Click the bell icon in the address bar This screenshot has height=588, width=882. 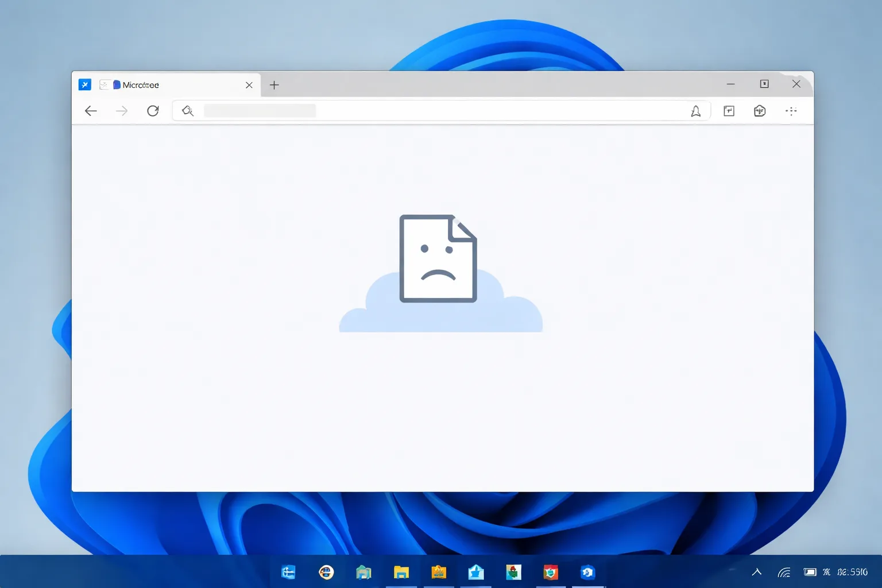pos(695,111)
